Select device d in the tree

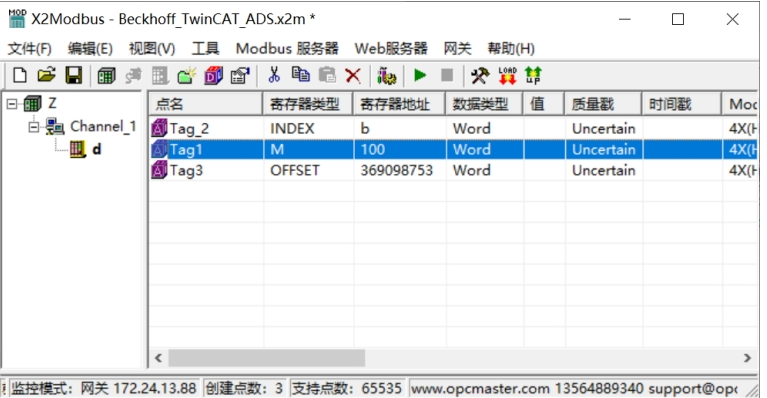click(96, 149)
